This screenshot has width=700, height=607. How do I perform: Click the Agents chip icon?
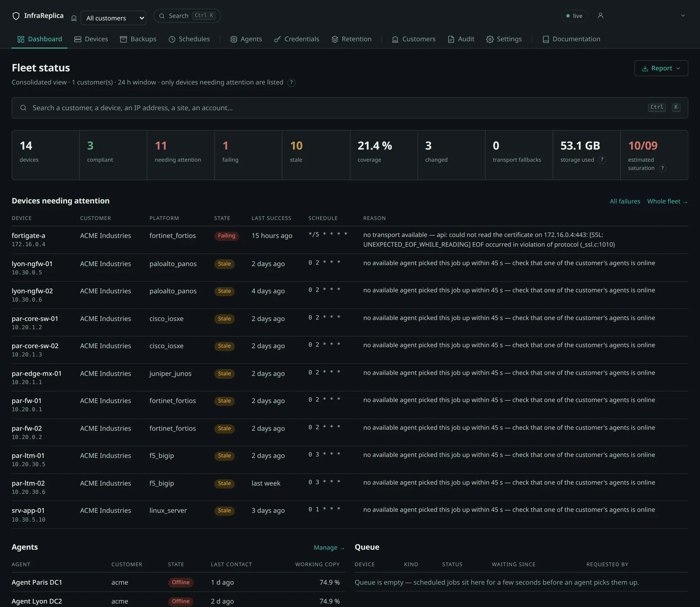pos(234,39)
